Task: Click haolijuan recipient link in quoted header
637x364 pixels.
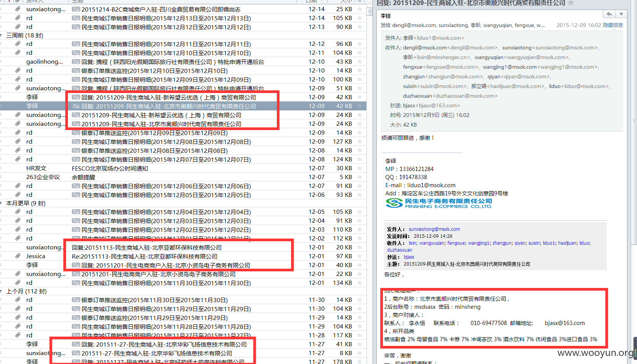Action: click(x=567, y=243)
